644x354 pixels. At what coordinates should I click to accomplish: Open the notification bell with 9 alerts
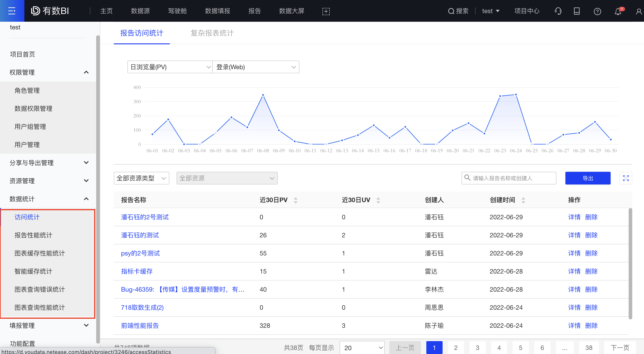pyautogui.click(x=618, y=11)
